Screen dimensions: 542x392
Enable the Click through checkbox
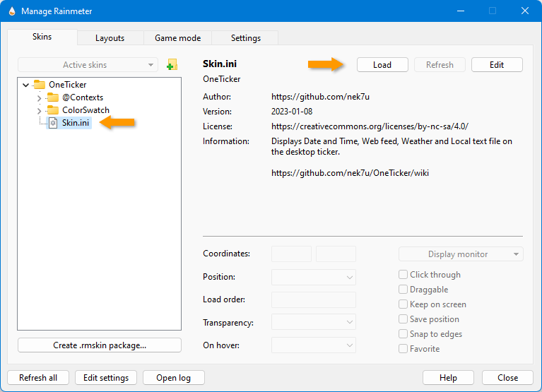pyautogui.click(x=403, y=275)
